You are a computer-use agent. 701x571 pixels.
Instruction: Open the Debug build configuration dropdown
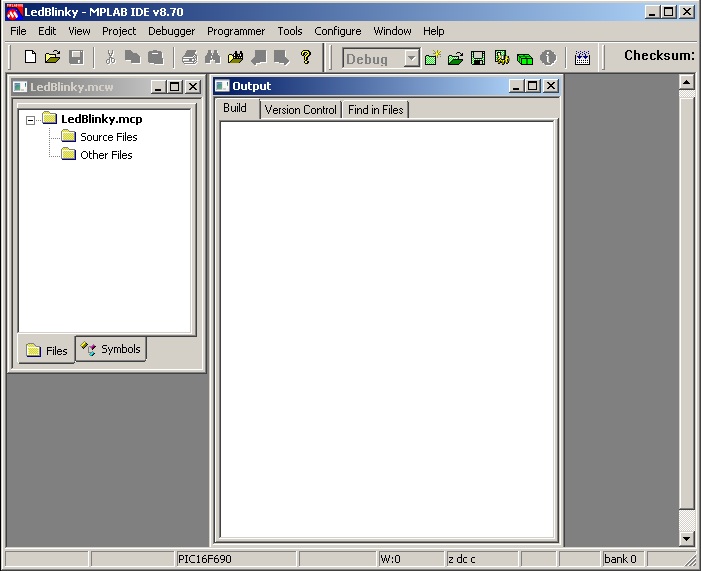click(x=411, y=59)
